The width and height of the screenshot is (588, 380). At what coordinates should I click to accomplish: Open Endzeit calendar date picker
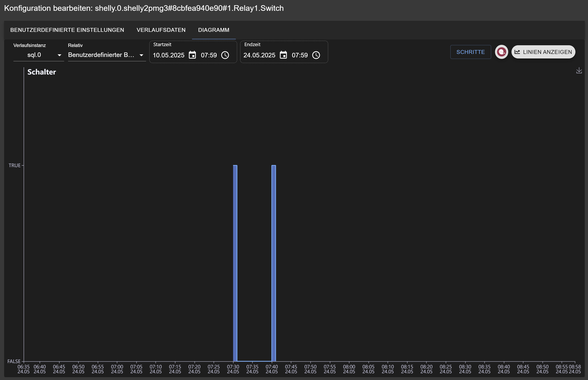coord(283,55)
